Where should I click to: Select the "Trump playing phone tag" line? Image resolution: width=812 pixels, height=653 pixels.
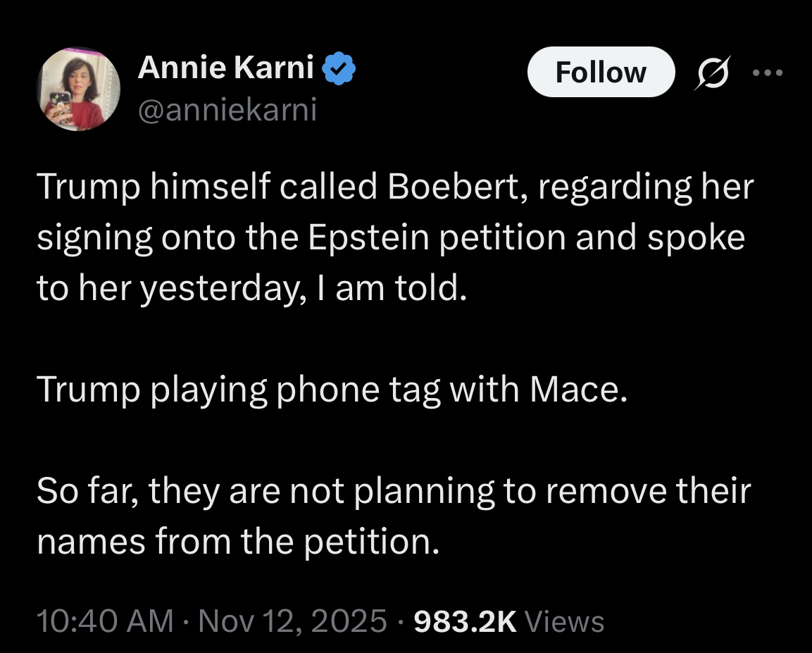pos(331,390)
